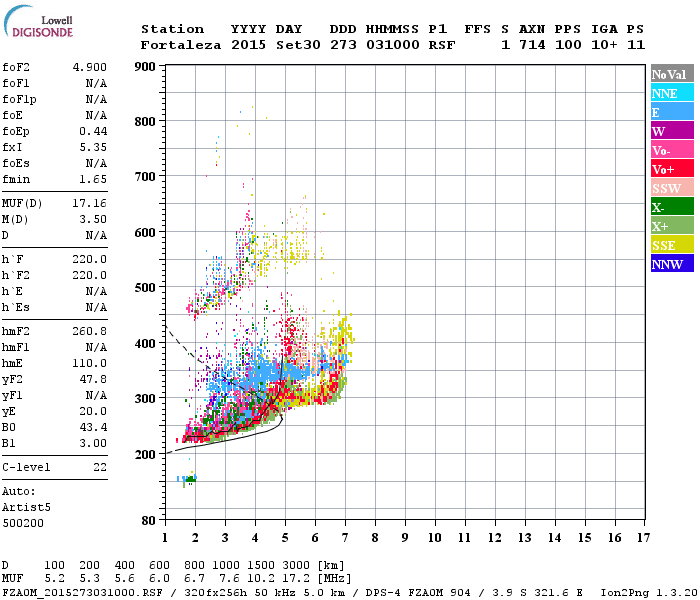Click the Vo- pink legend swatch
The height and width of the screenshot is (600, 700).
[671, 150]
